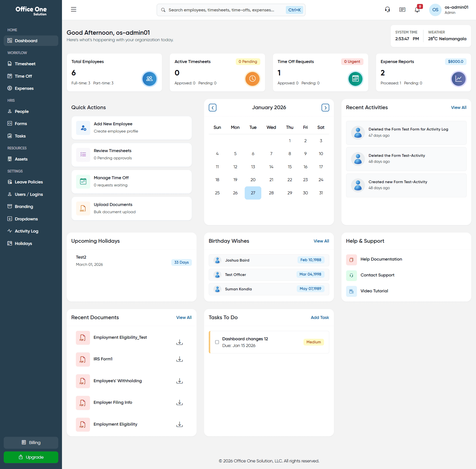Click Add Task link
This screenshot has width=476, height=469.
320,317
